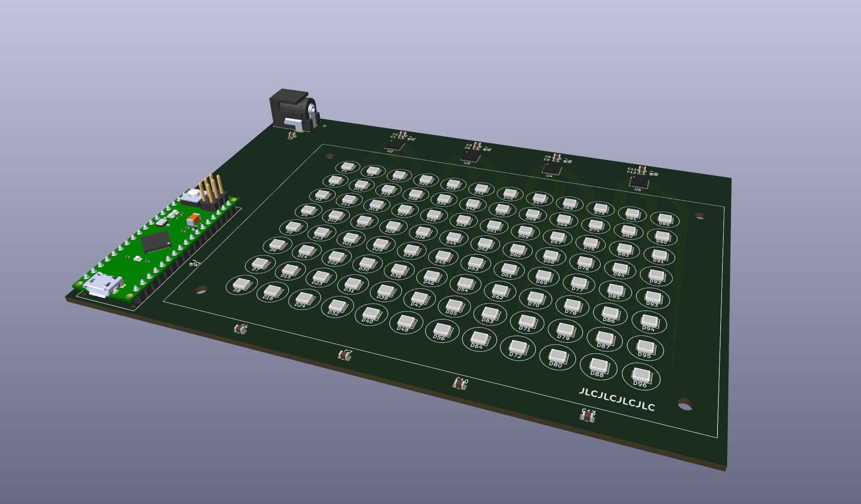Click capacitor C4 on the board edge
861x504 pixels.
click(240, 330)
